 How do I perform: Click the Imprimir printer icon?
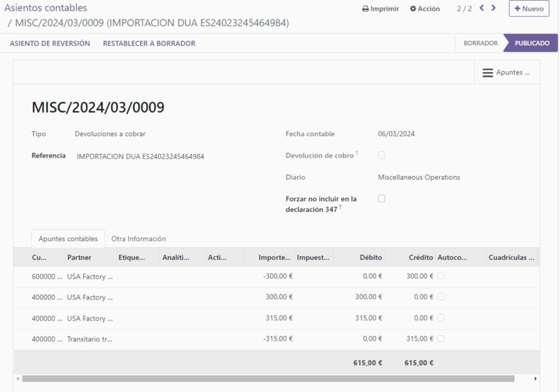click(x=366, y=8)
